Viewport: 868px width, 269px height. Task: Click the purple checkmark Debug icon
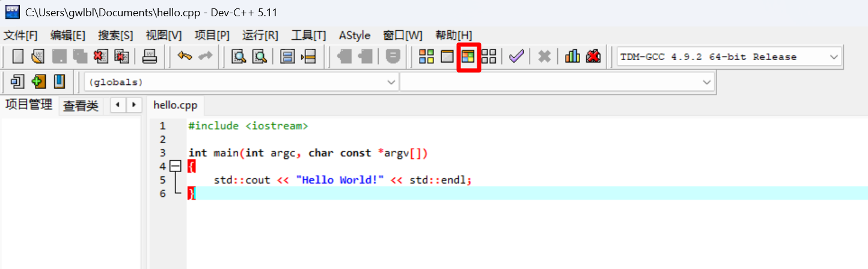coord(516,57)
